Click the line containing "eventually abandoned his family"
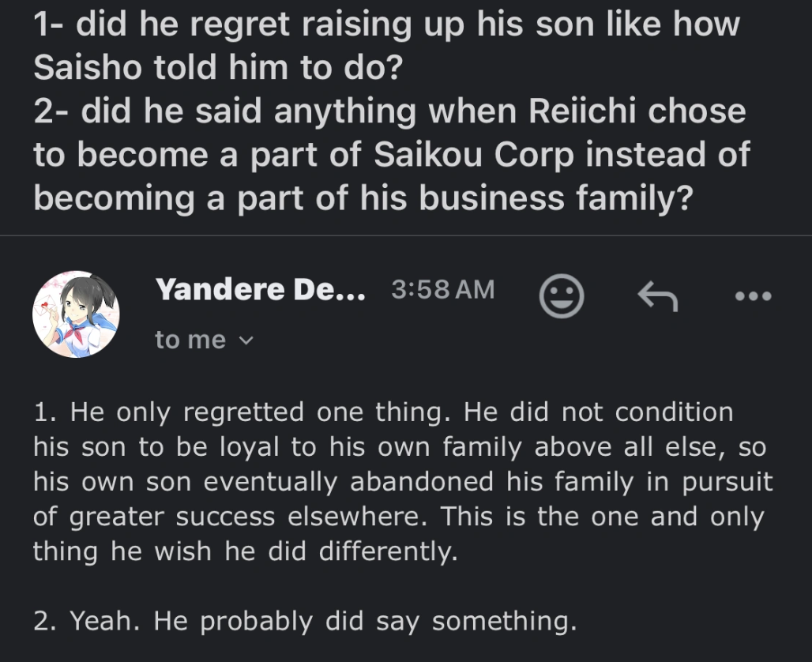812x662 pixels. (403, 482)
